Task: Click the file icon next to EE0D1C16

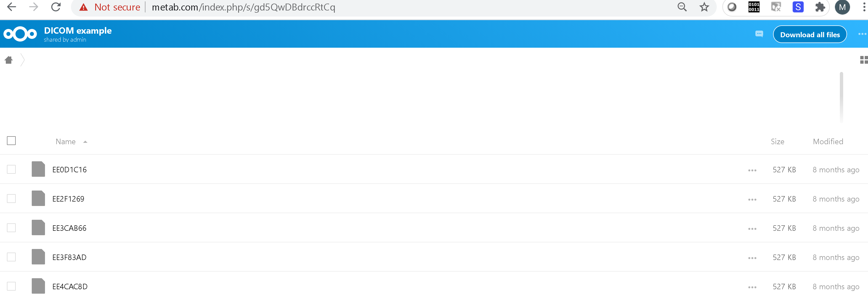Action: click(x=38, y=169)
